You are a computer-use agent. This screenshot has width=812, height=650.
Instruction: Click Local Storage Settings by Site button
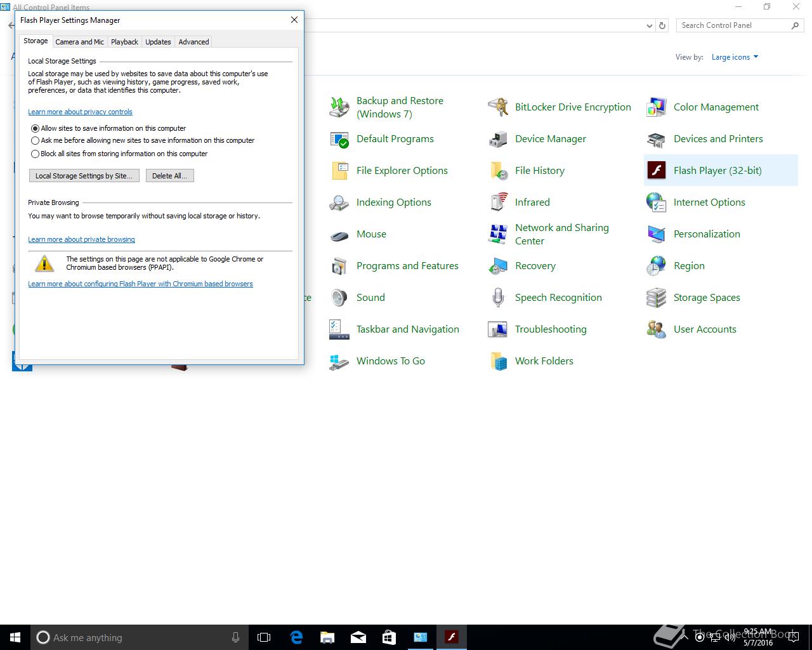coord(84,176)
